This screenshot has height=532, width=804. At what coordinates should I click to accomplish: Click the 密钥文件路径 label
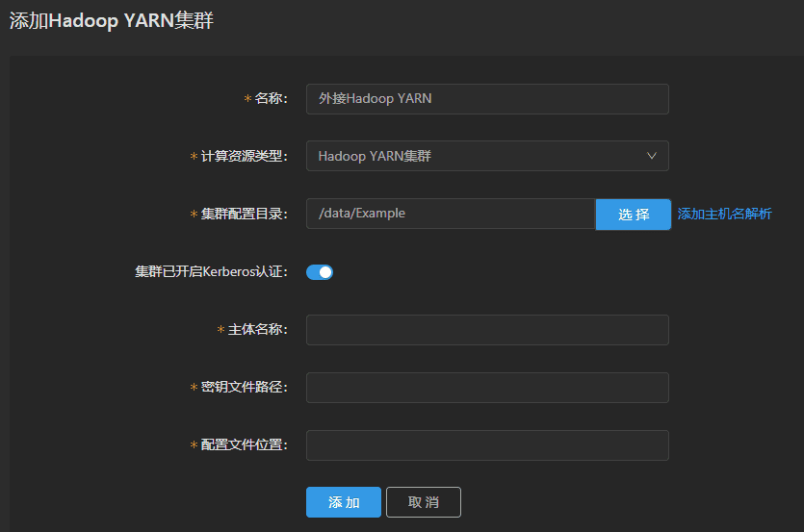pyautogui.click(x=244, y=388)
